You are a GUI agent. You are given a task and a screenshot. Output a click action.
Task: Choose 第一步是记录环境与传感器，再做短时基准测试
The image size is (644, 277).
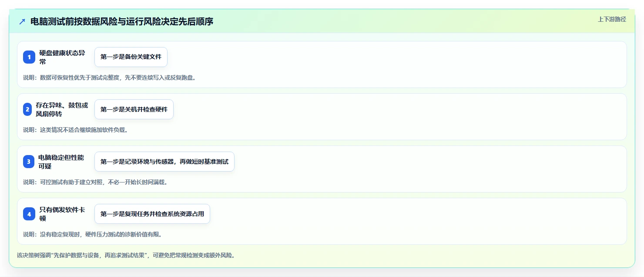point(164,162)
